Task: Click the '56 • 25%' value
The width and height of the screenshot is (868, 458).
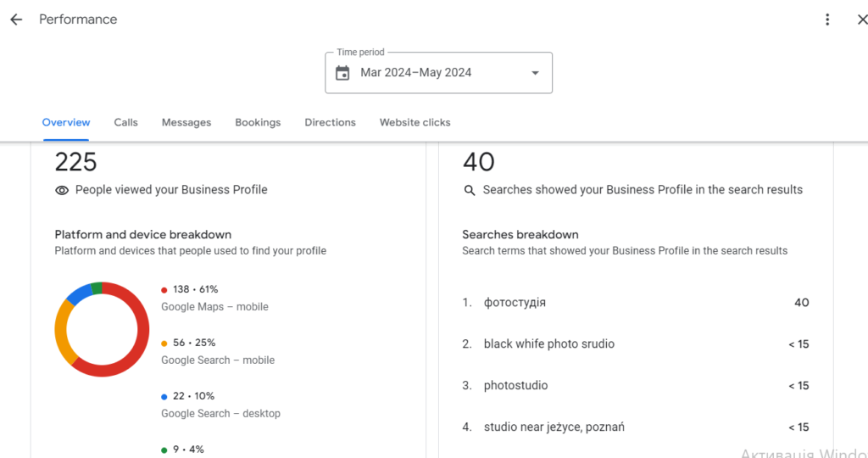Action: [194, 343]
